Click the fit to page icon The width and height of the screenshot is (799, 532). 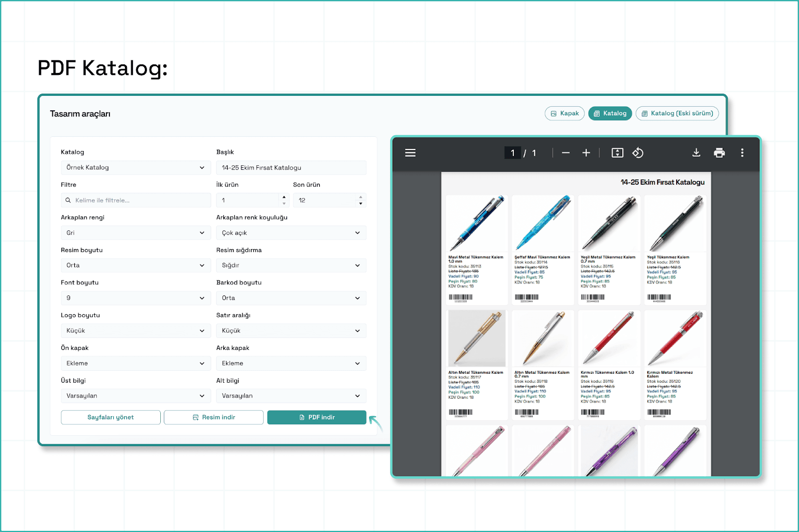pos(617,153)
